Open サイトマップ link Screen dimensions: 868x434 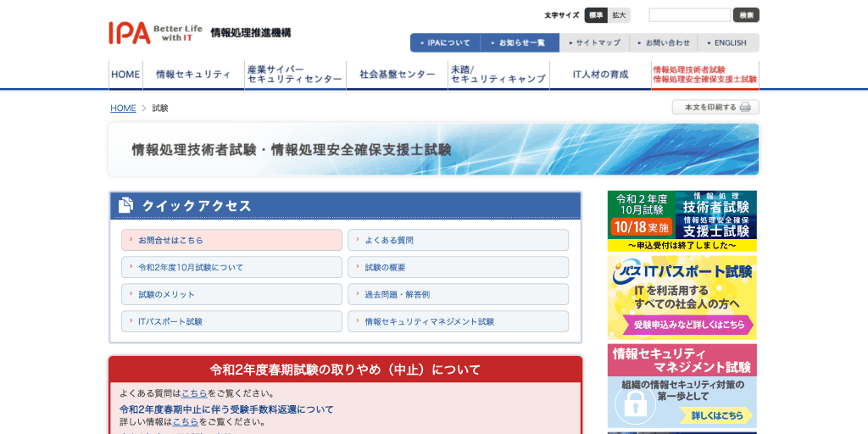click(x=594, y=42)
